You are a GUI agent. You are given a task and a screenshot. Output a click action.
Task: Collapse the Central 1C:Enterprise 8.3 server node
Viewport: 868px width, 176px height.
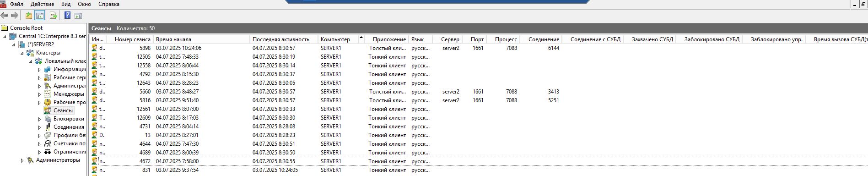(x=5, y=36)
